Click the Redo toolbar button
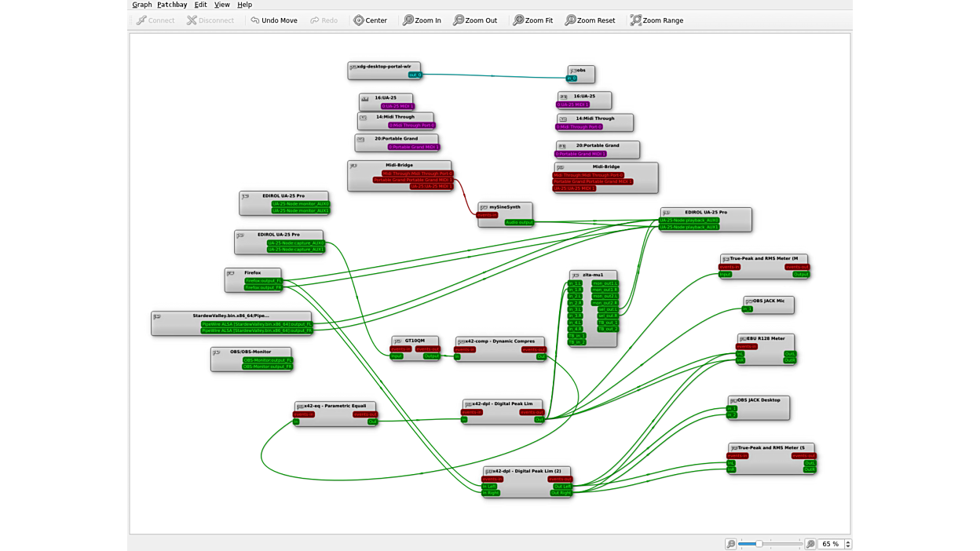The width and height of the screenshot is (980, 551). pyautogui.click(x=324, y=20)
